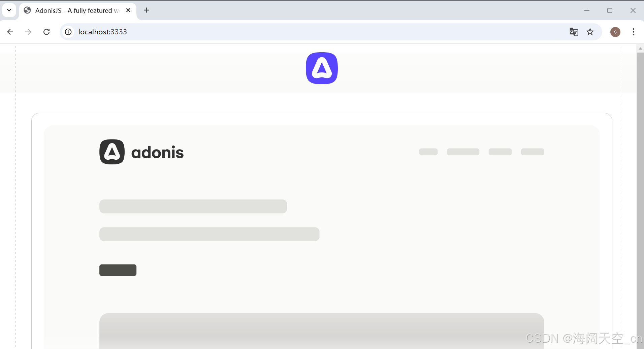
Task: Open Chrome's three-dot menu
Action: [x=634, y=32]
